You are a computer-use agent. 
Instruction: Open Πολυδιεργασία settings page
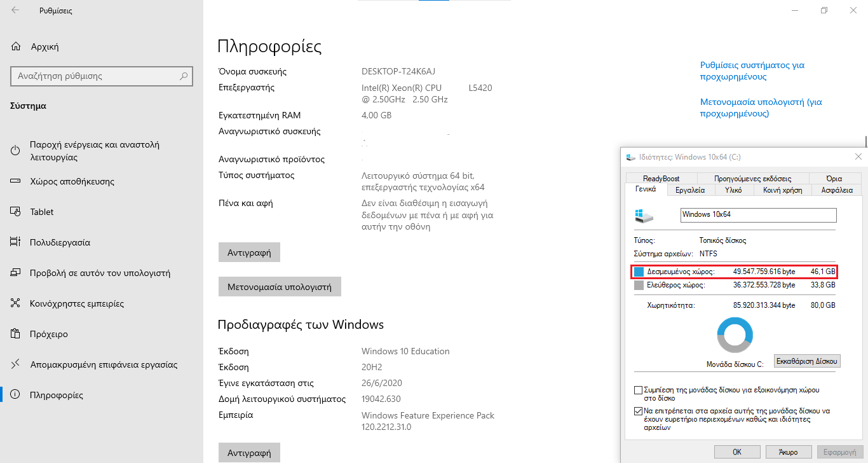(102, 242)
